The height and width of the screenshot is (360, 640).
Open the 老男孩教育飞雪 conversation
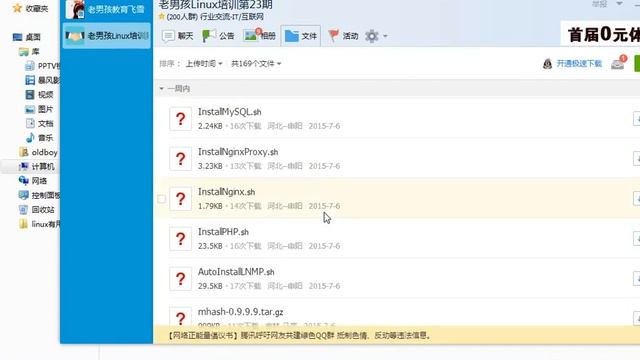click(107, 10)
